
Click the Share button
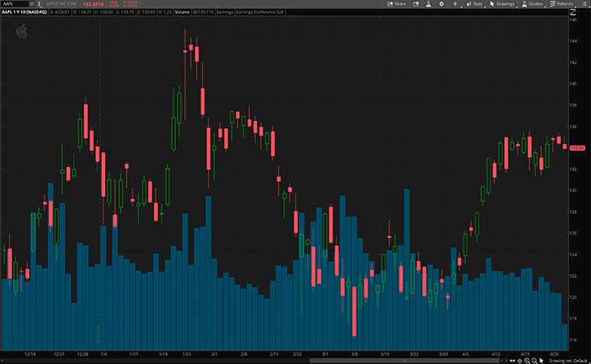tap(396, 4)
